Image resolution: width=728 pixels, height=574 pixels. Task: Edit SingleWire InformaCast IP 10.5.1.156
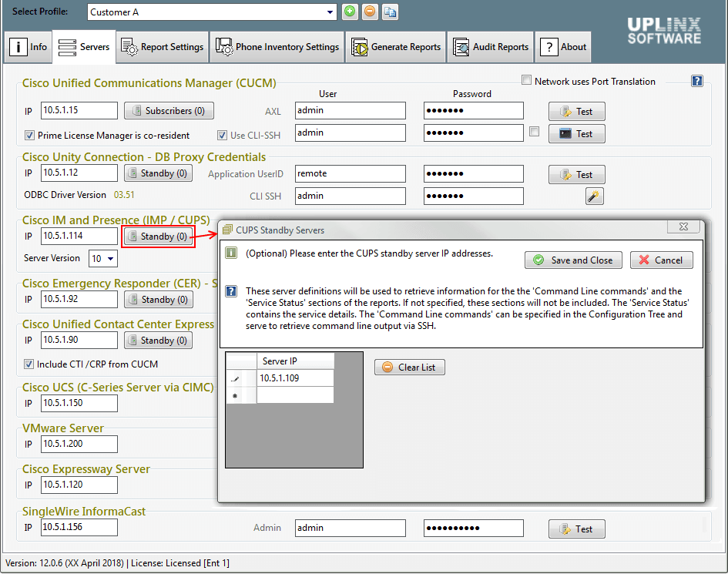coord(79,528)
